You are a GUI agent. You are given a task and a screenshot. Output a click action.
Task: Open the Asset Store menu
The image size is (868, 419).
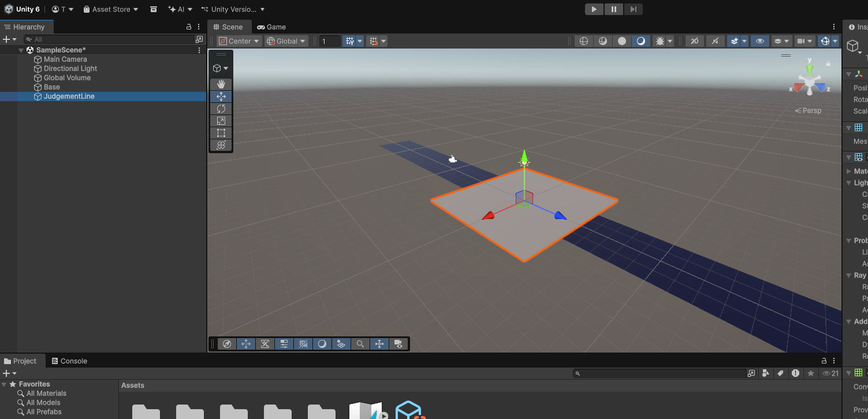[111, 9]
